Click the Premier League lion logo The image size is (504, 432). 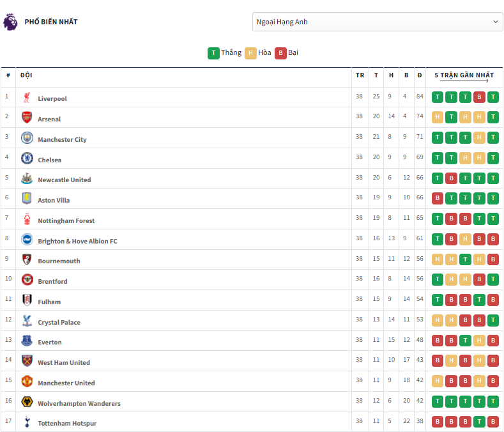point(10,22)
